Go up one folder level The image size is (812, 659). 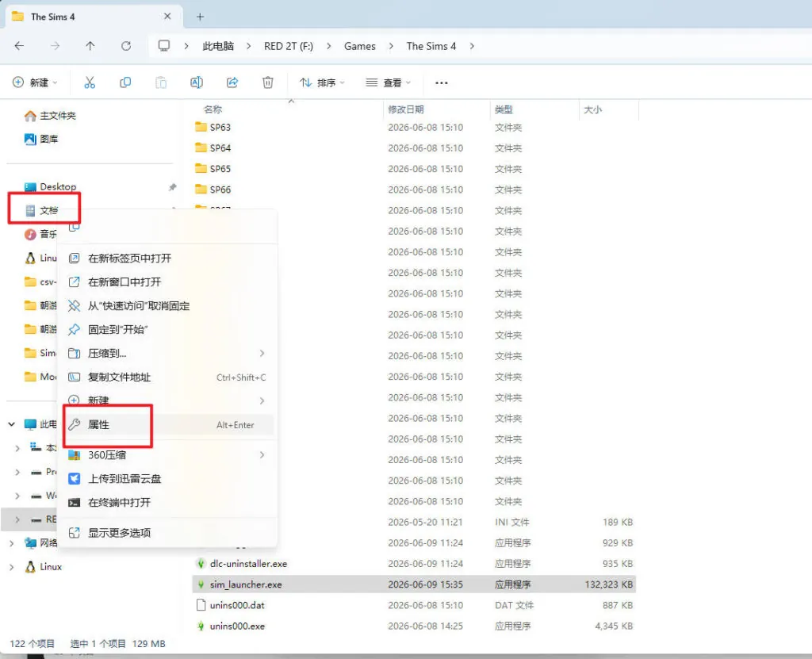[90, 46]
